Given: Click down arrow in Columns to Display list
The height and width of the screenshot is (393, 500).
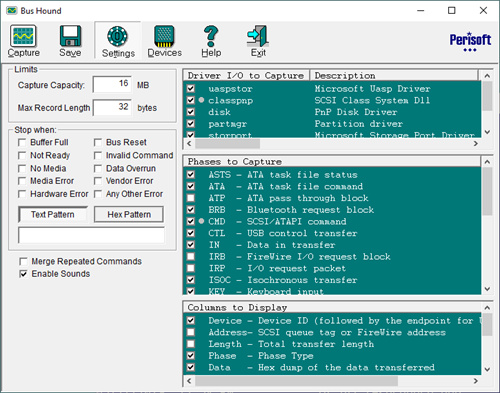Looking at the screenshot, I should click(487, 369).
